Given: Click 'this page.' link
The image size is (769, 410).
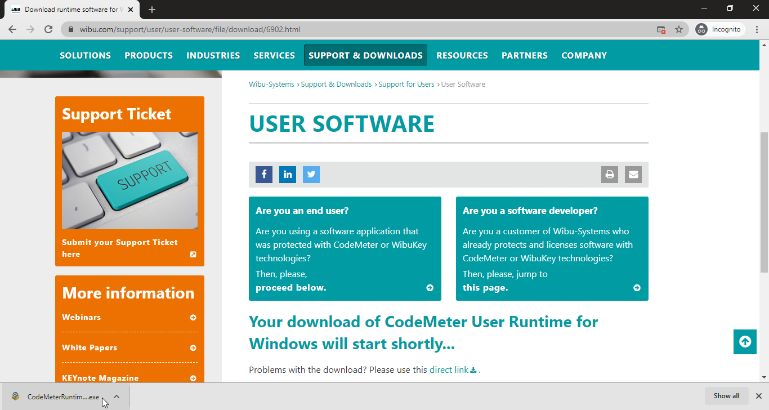Looking at the screenshot, I should pos(485,288).
